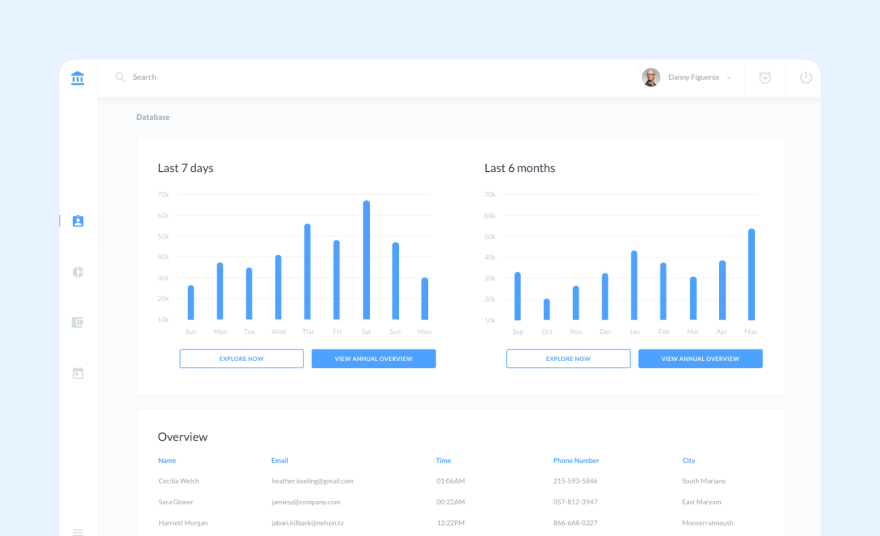
Task: Click the Mar bar in Last 6 months chart
Action: coord(693,299)
